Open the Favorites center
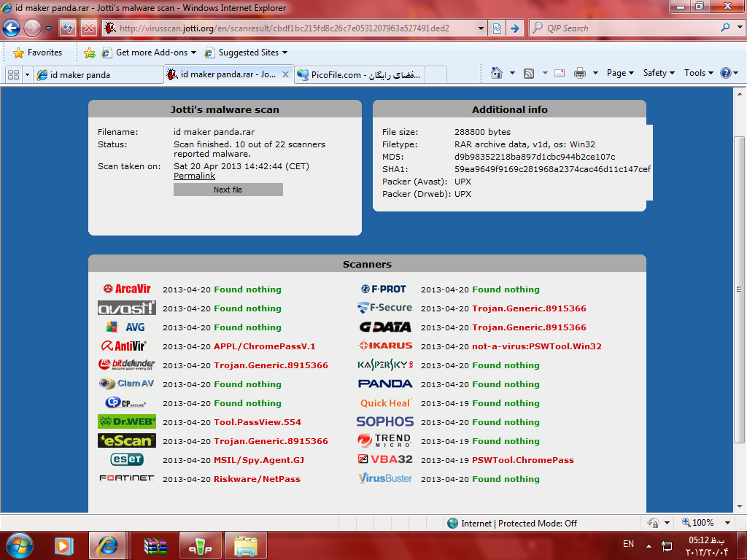Viewport: 747px width, 560px height. point(38,52)
